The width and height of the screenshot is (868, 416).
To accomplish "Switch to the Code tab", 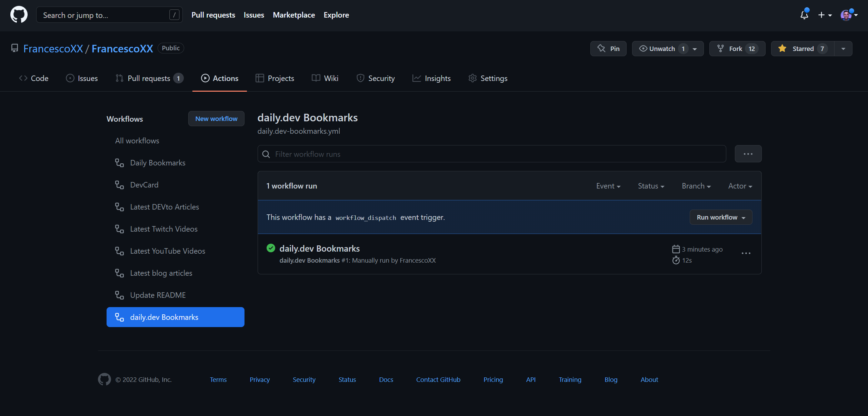I will 34,78.
